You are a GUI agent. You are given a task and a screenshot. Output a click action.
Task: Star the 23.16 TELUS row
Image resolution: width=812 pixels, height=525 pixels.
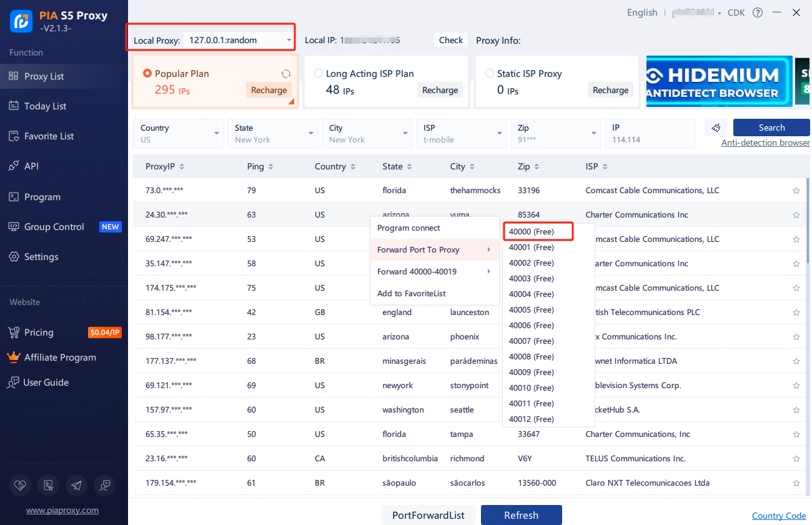point(796,459)
